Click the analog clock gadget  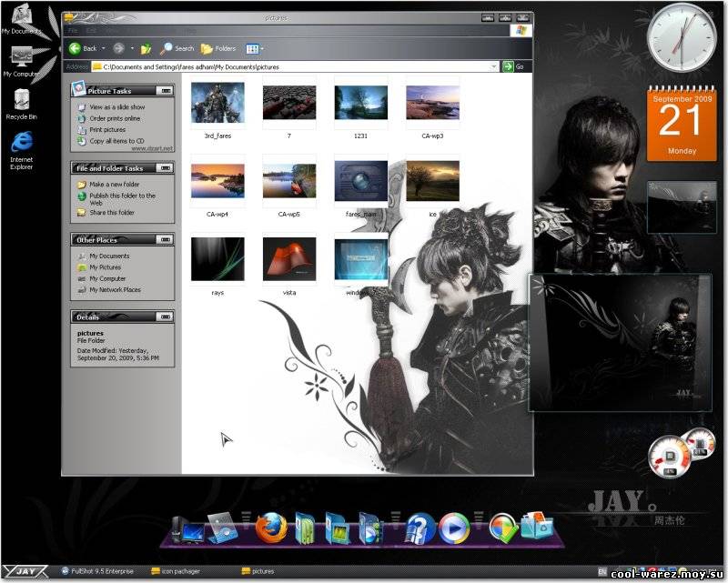pos(682,37)
